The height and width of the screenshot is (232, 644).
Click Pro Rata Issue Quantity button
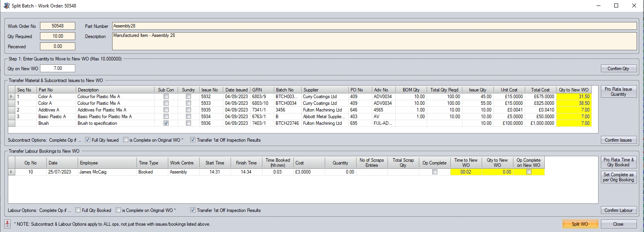[x=618, y=92]
